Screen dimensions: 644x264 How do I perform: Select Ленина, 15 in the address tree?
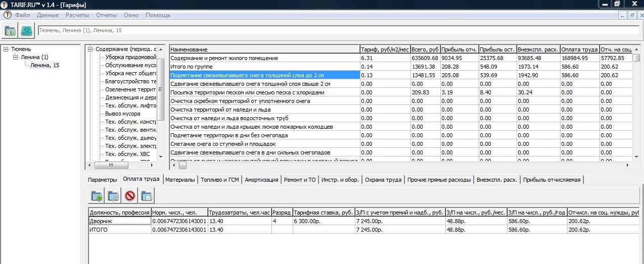[x=44, y=65]
